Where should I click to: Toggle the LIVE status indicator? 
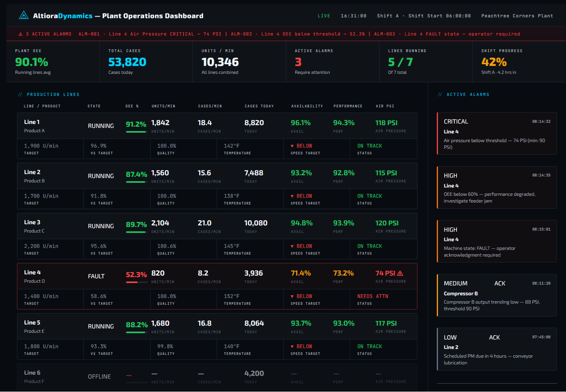click(324, 15)
